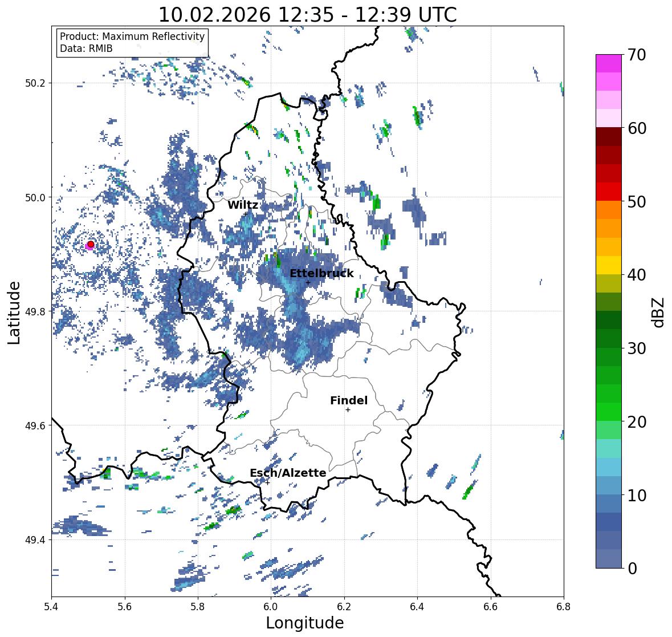Select the Ettelbruck station label
Viewport: 672px width, 637px height.
click(321, 273)
